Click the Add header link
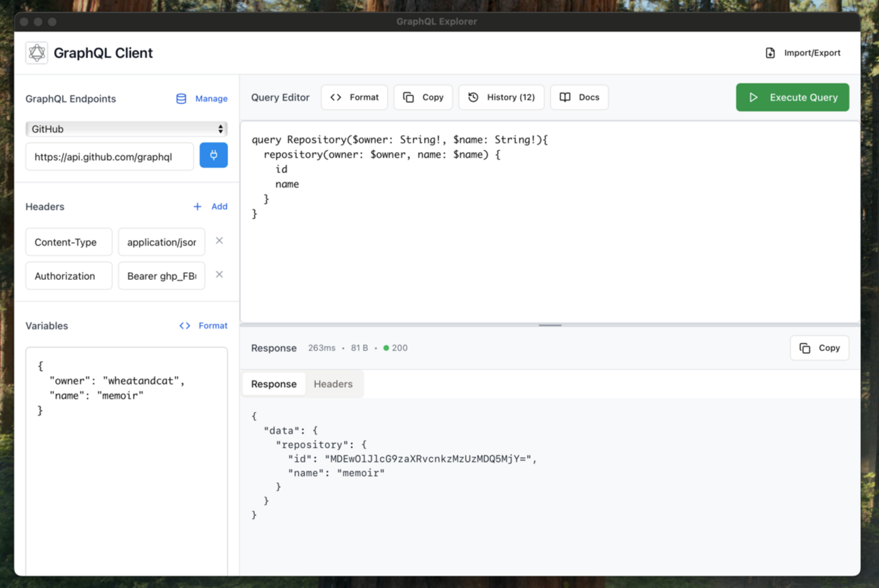Viewport: 879px width, 588px height. coord(219,207)
